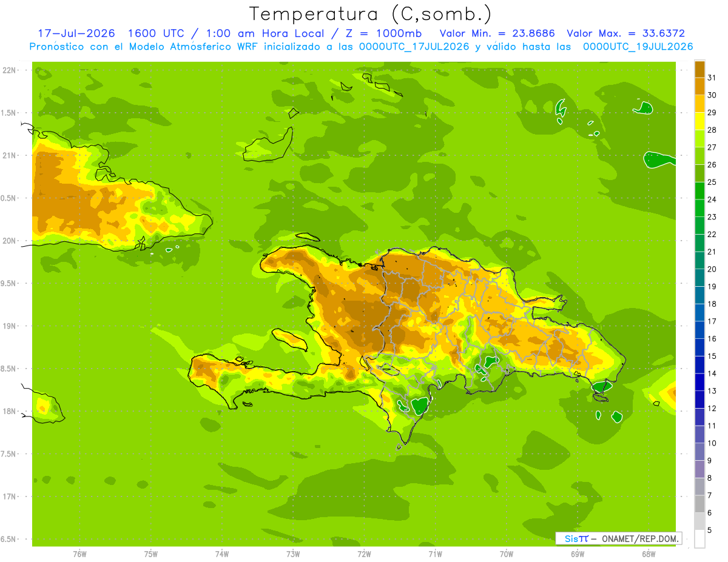Click "Valor Max. = 33.6372" value
Viewport: 728px width, 562px height.
[x=625, y=33]
